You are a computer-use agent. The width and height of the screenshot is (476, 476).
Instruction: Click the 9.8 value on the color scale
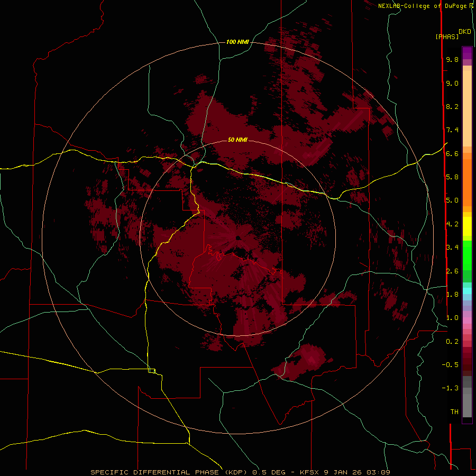tap(452, 59)
